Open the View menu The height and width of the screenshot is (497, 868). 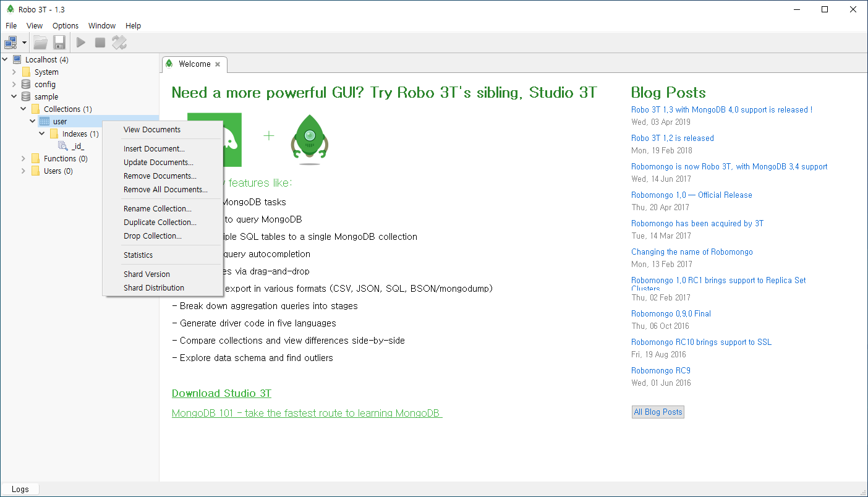pyautogui.click(x=35, y=25)
